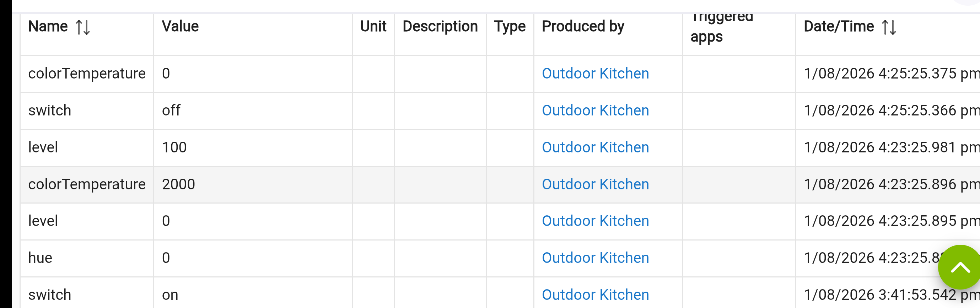Viewport: 980px width, 308px height.
Task: Open Outdoor Kitchen link in hue row
Action: point(595,258)
